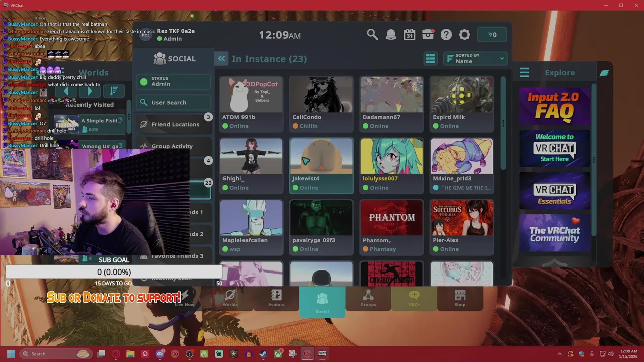Viewport: 644px width, 362px height.
Task: Open The VRChat Community banner
Action: [x=554, y=233]
